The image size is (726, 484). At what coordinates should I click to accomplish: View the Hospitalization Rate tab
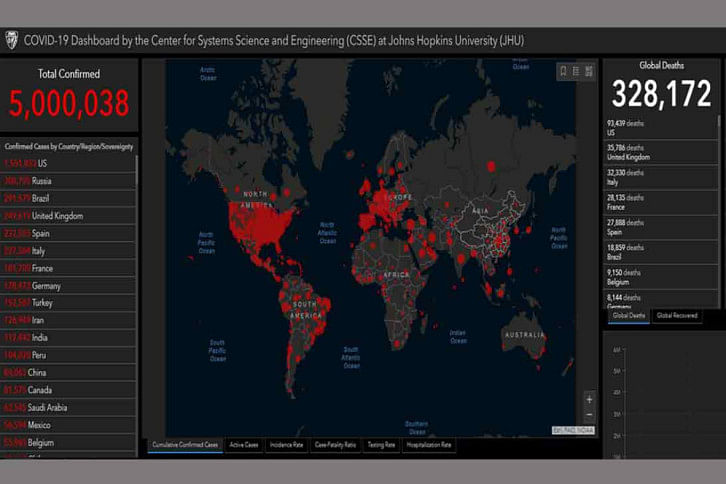[429, 445]
